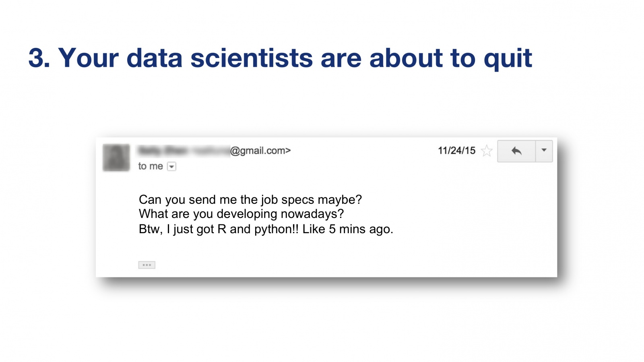Click the "to me" recipient text

[x=150, y=166]
